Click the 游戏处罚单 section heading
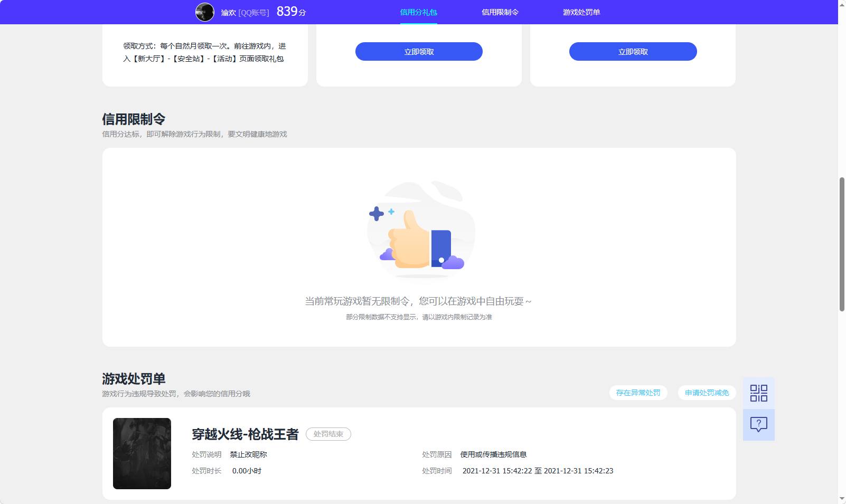The image size is (846, 504). 134,379
